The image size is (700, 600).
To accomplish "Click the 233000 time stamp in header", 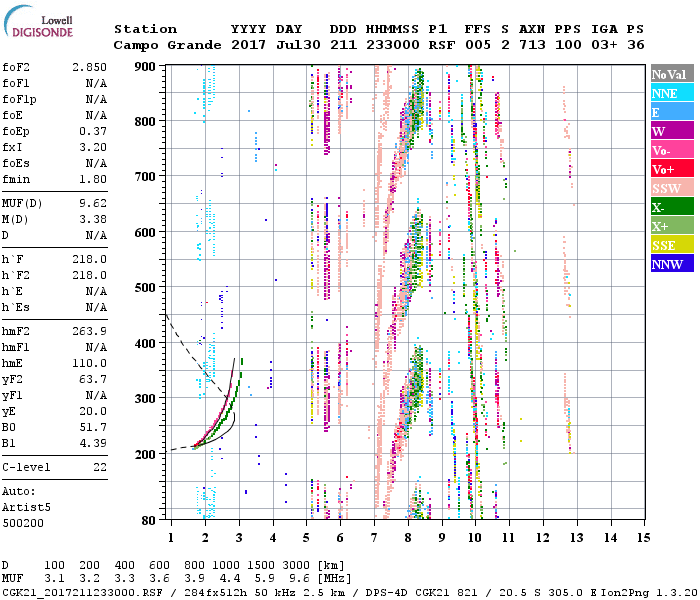I will (391, 45).
